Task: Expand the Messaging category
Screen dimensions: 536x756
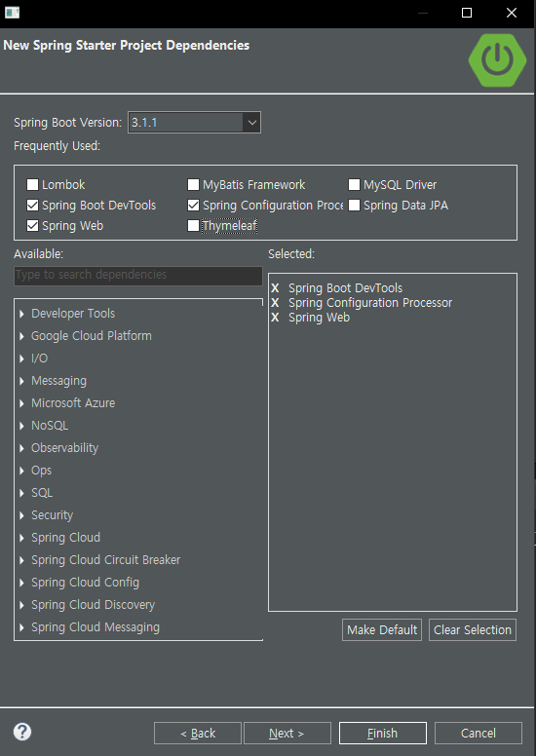Action: 21,381
